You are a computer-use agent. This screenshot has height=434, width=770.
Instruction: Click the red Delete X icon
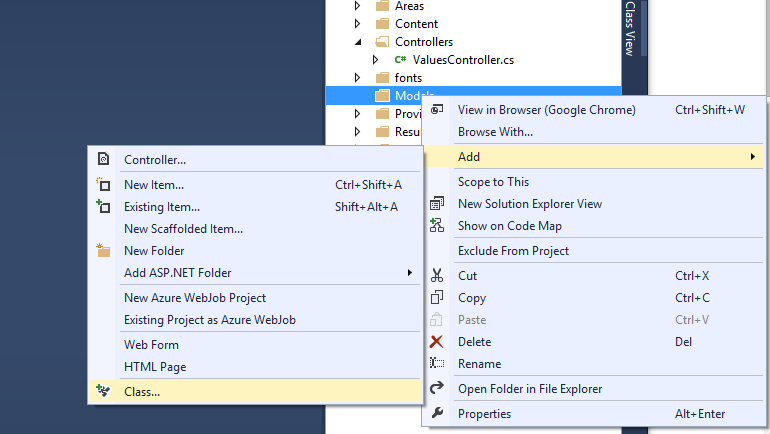437,342
